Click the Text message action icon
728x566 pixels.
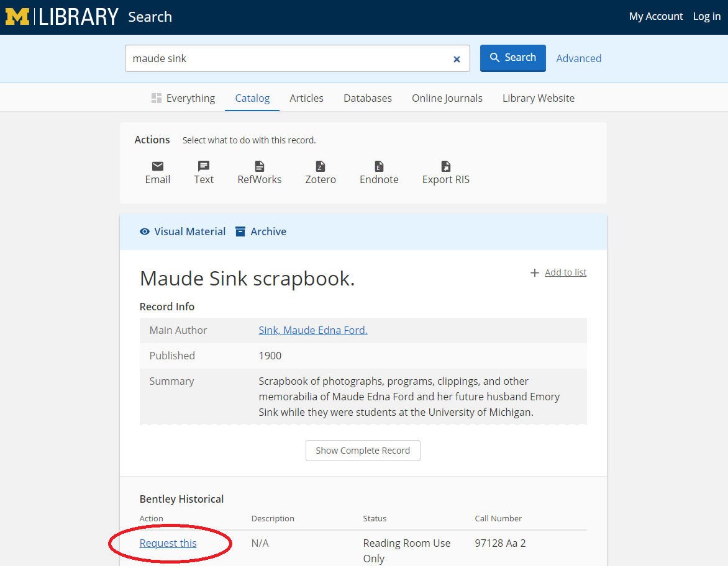[204, 166]
